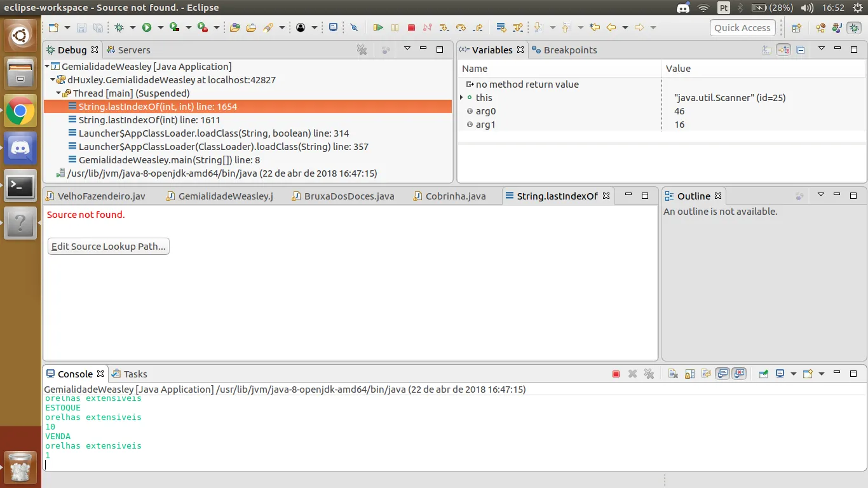Open the VelhoFazendeiro.java editor tab
This screenshot has width=868, height=488.
pos(96,196)
